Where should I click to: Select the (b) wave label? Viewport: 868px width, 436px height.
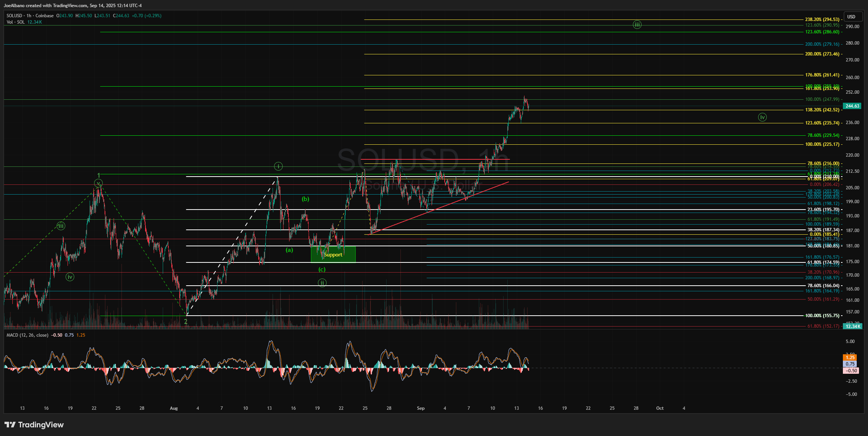coord(306,199)
